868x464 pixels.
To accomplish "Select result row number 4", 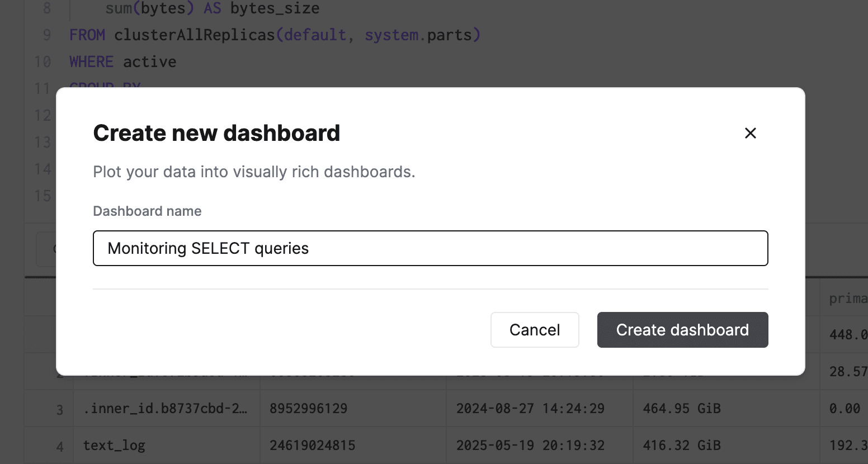I will point(60,447).
